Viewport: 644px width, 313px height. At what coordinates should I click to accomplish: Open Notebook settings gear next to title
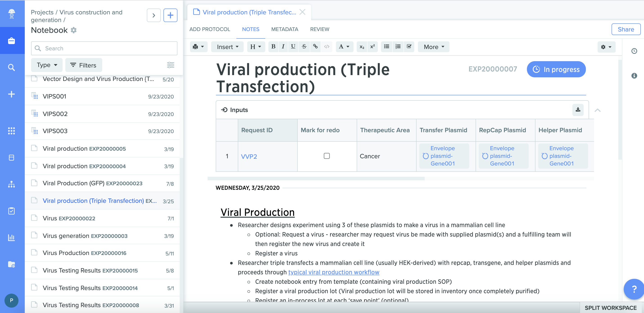pos(73,30)
